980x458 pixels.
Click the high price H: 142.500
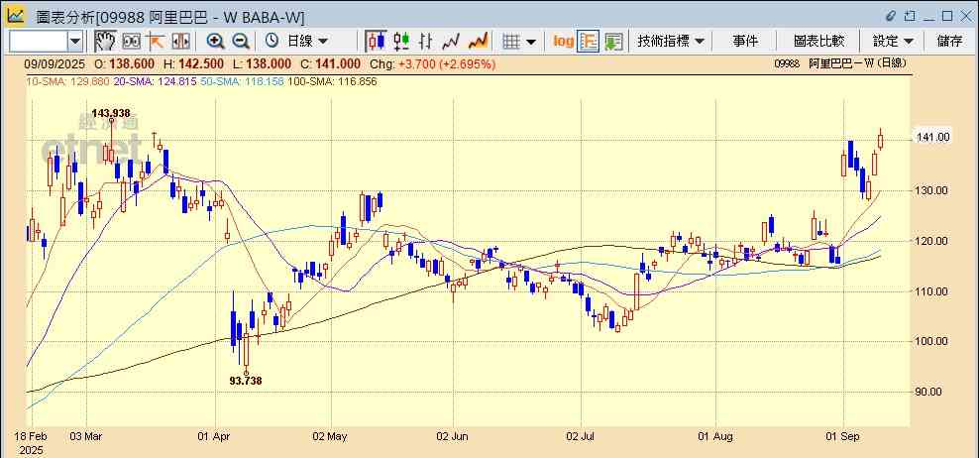(194, 63)
